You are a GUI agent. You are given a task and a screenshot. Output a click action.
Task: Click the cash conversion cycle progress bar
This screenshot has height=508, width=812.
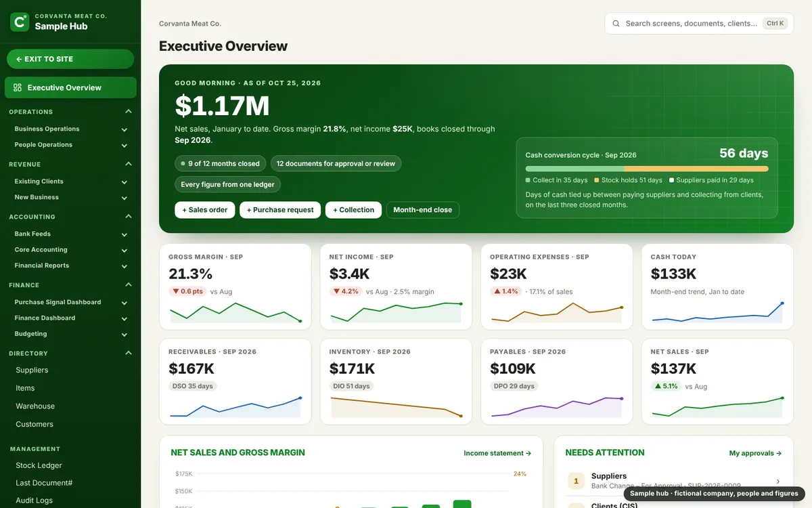pyautogui.click(x=647, y=169)
